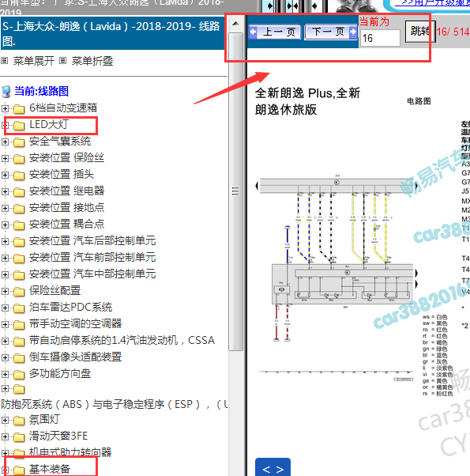Expand the 安装位置 接地点 node

(x=5, y=208)
